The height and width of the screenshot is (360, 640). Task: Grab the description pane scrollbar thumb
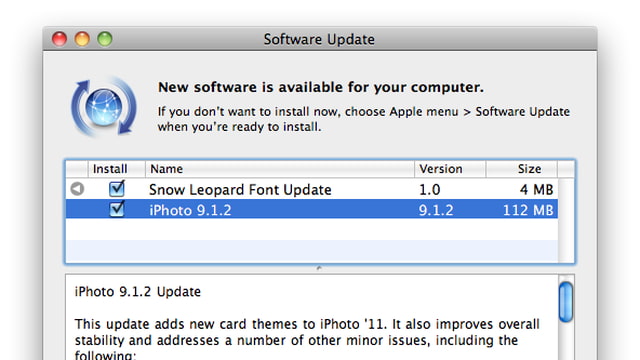[x=566, y=302]
